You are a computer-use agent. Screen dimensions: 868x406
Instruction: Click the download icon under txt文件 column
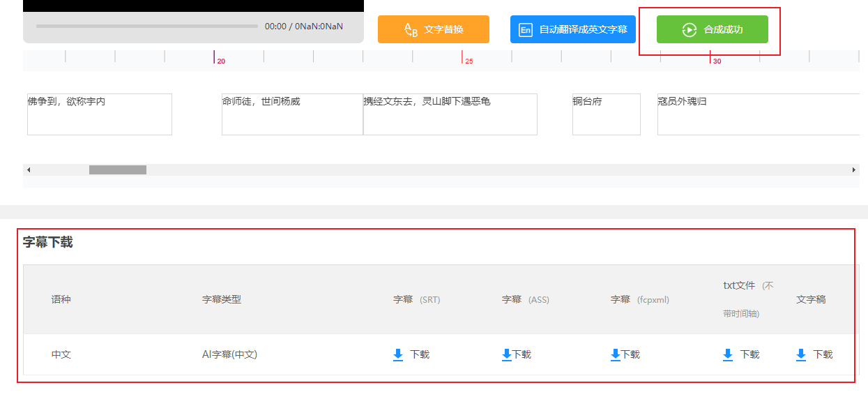(x=726, y=354)
